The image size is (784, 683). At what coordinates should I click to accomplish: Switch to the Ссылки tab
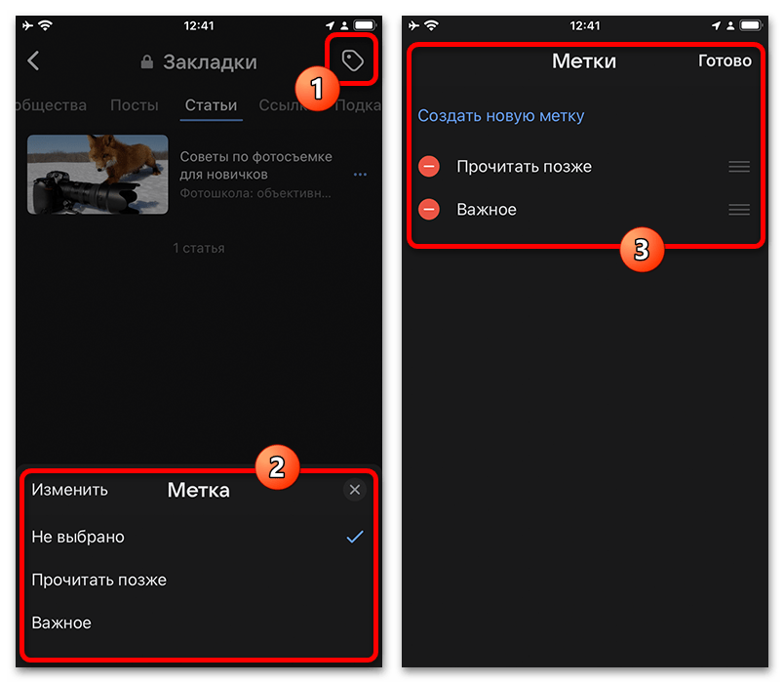pyautogui.click(x=283, y=105)
